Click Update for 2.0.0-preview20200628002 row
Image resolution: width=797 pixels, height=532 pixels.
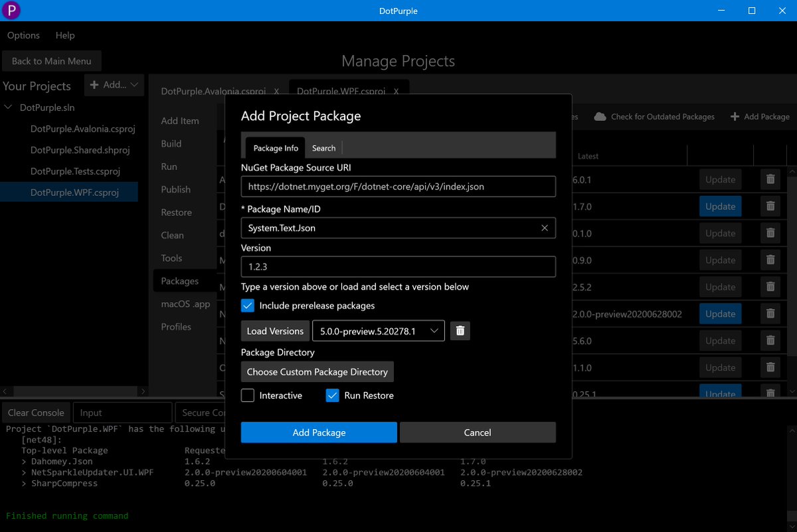pos(721,314)
